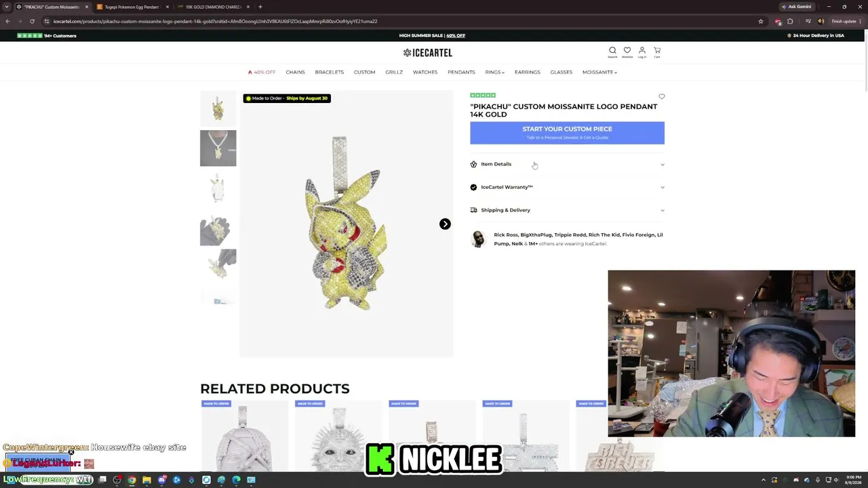
Task: View site information icon in address bar
Action: 47,21
